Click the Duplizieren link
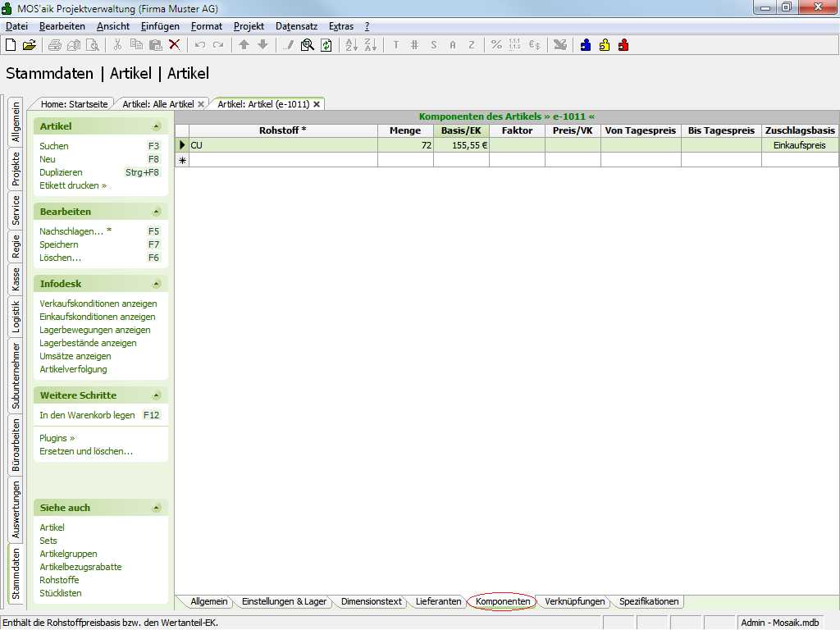 pos(61,172)
